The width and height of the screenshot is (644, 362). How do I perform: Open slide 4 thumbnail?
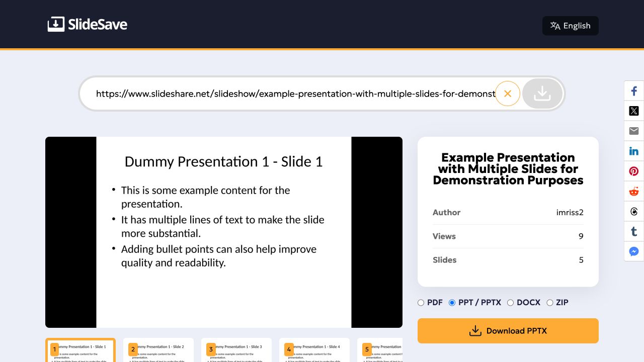click(314, 350)
